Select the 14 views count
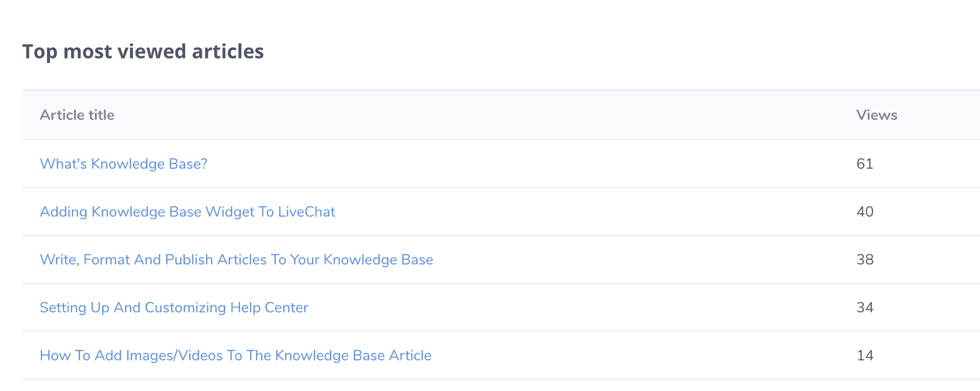 coord(865,356)
